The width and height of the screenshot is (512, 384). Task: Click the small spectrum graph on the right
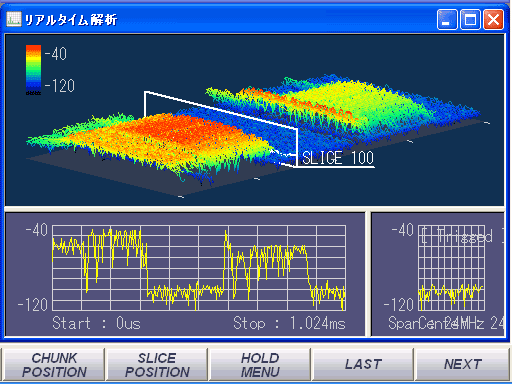451,268
